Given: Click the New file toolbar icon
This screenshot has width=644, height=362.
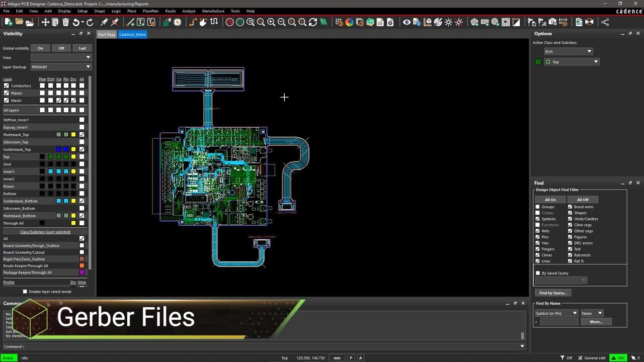Looking at the screenshot, I should pyautogui.click(x=9, y=22).
